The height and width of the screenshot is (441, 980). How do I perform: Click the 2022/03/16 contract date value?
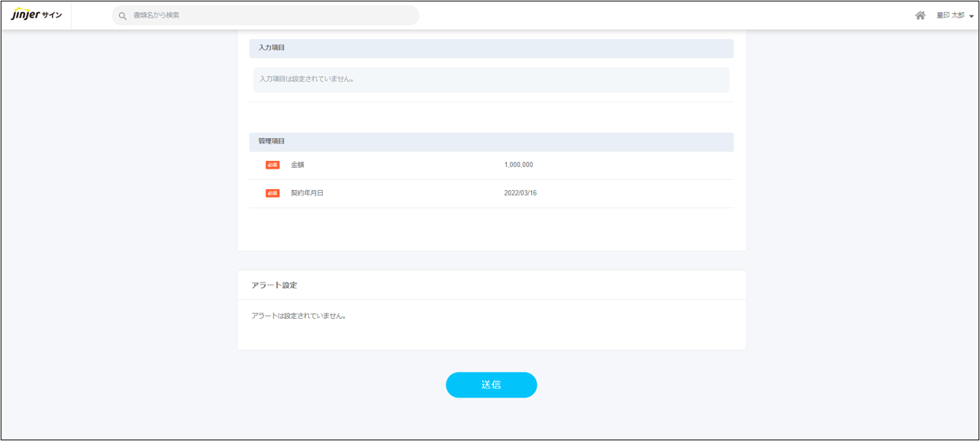click(x=520, y=193)
